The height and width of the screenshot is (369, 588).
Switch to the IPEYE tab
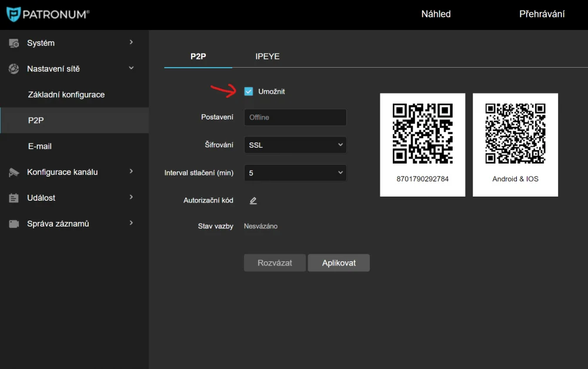point(268,56)
